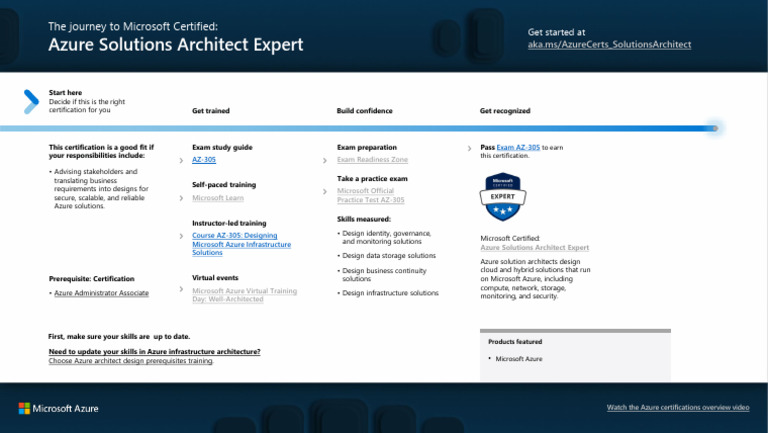Click the chevron beside Microsoft Learn

click(181, 198)
